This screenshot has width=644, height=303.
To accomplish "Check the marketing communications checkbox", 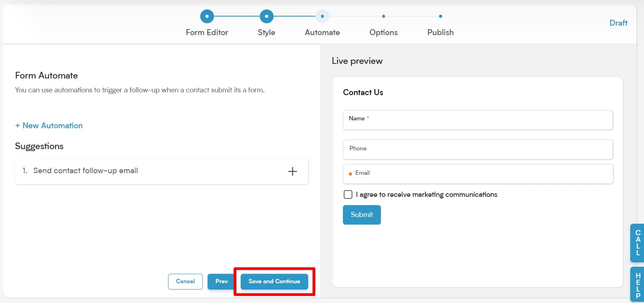I will pos(348,195).
